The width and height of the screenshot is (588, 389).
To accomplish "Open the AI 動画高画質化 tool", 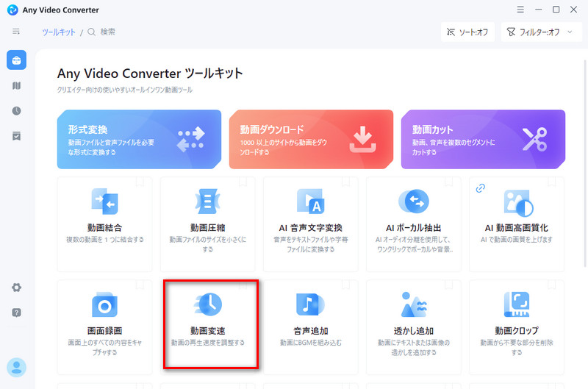I will pos(517,224).
